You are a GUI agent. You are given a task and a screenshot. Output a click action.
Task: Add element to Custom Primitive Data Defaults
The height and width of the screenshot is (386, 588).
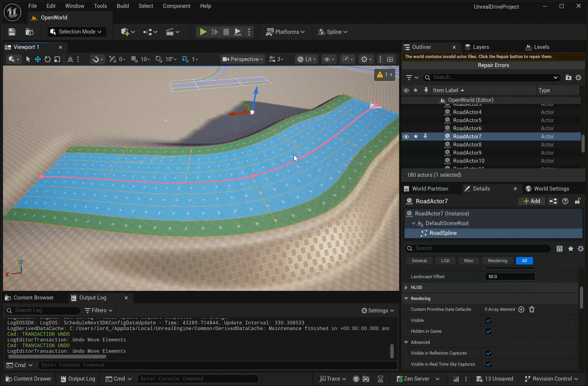coord(521,310)
